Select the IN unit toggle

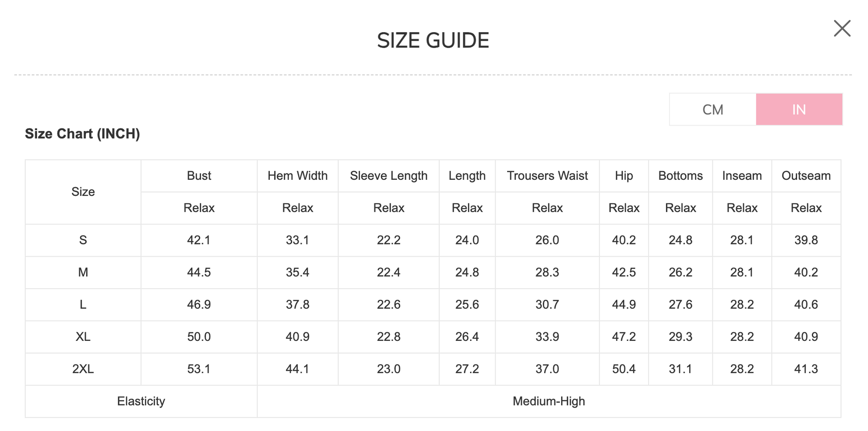click(x=799, y=110)
